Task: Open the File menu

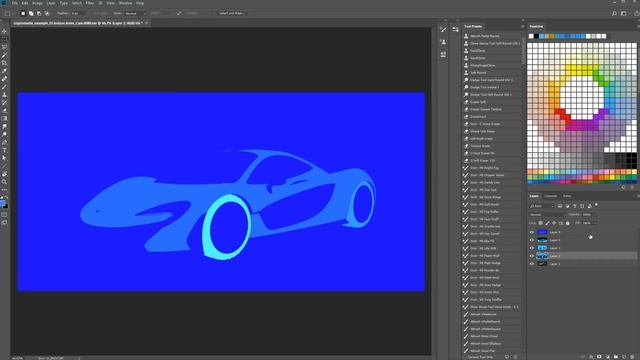Action: [x=15, y=3]
